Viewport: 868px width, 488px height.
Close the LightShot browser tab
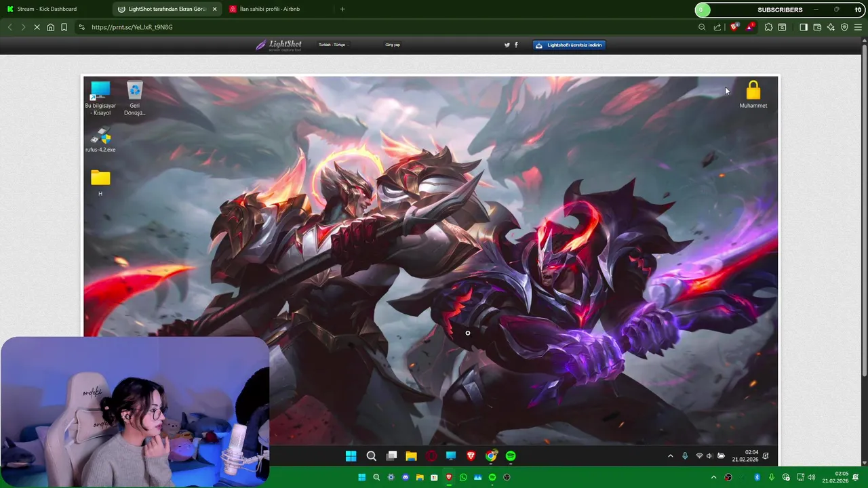coord(214,9)
